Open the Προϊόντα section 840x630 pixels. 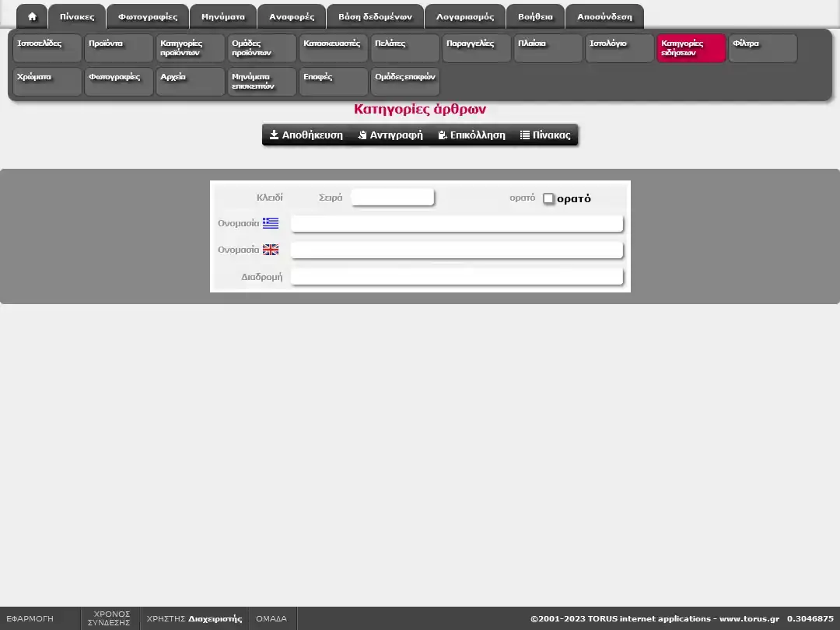[118, 48]
